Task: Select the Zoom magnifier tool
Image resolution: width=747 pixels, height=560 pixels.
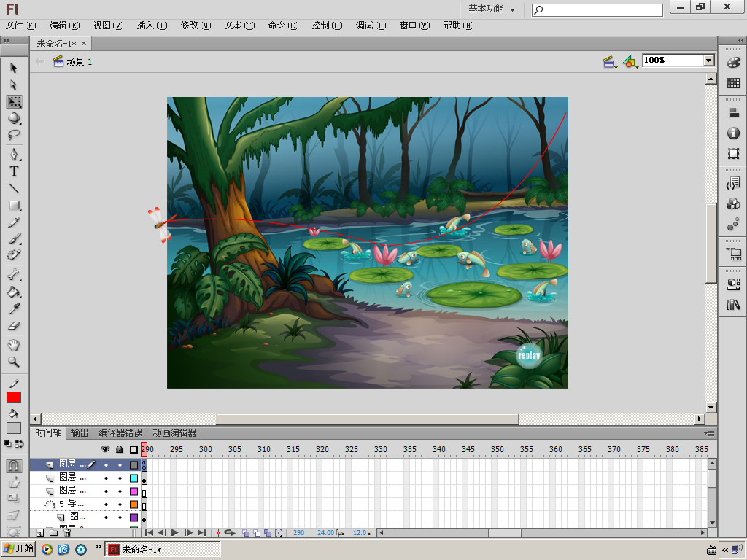Action: [14, 362]
